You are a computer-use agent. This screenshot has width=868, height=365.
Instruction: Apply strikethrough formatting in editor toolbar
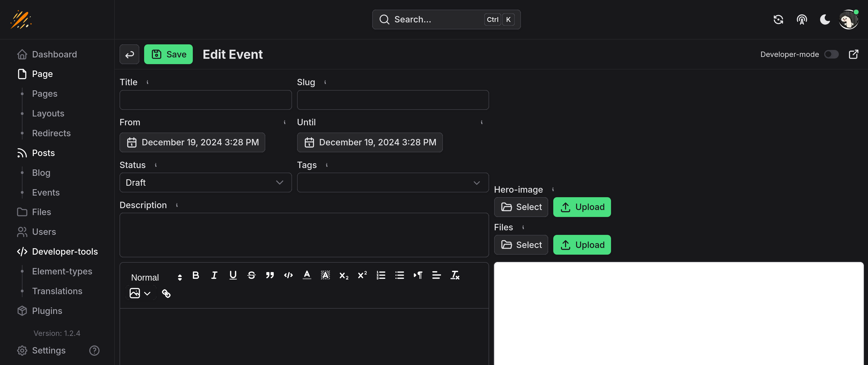(x=251, y=275)
